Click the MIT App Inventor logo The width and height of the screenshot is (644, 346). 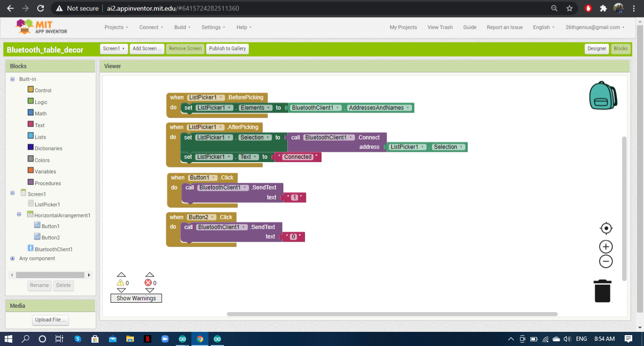coord(41,27)
